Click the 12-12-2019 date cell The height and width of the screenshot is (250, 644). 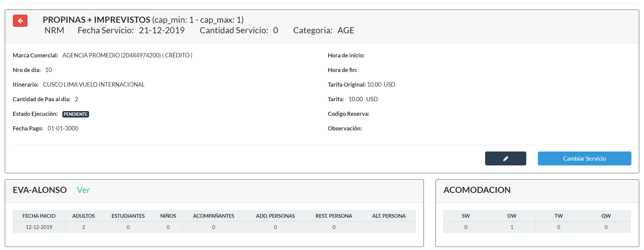(39, 227)
